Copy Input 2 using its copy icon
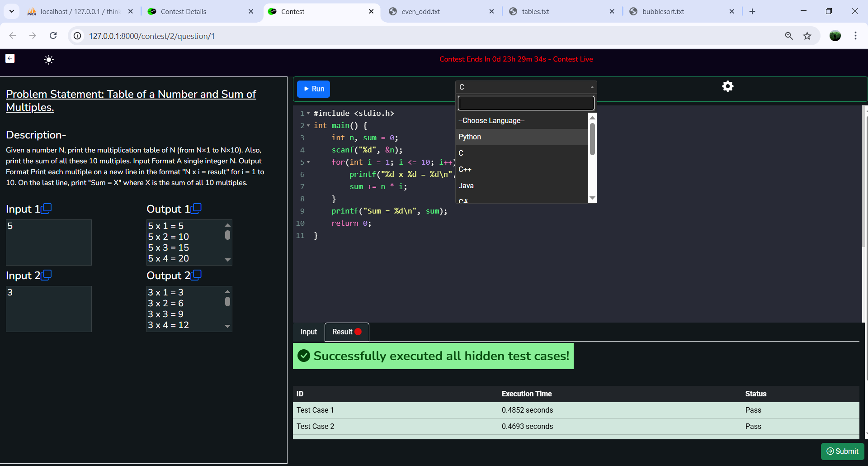This screenshot has width=868, height=466. (x=47, y=275)
